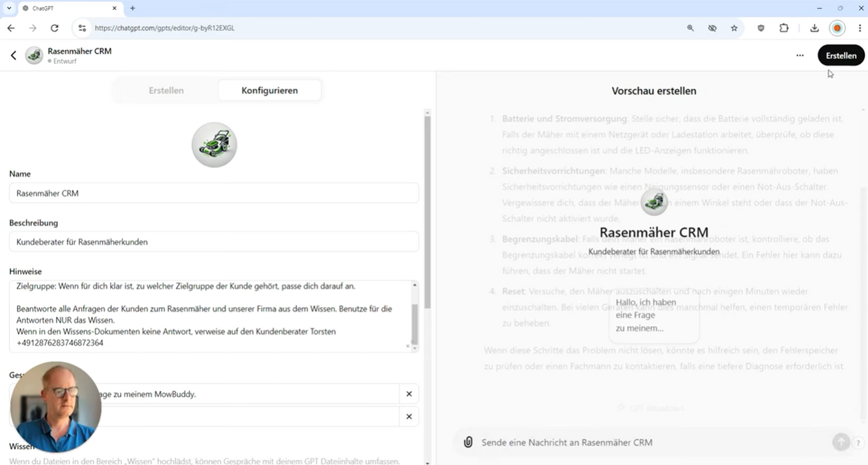Open the Chrome three-dot menu
The width and height of the screenshot is (868, 465).
tap(859, 28)
